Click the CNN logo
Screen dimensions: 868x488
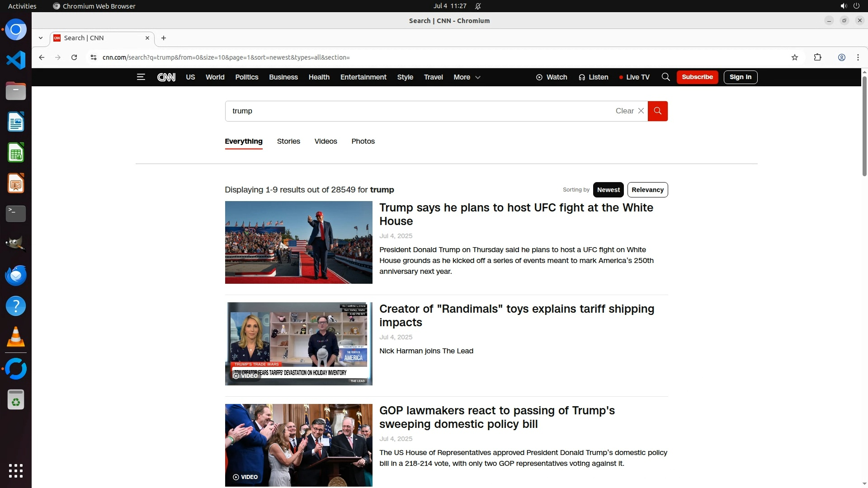[x=166, y=77]
